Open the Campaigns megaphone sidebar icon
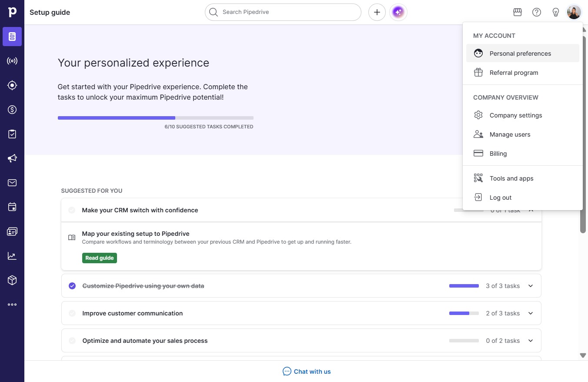This screenshot has height=382, width=588. coord(12,158)
